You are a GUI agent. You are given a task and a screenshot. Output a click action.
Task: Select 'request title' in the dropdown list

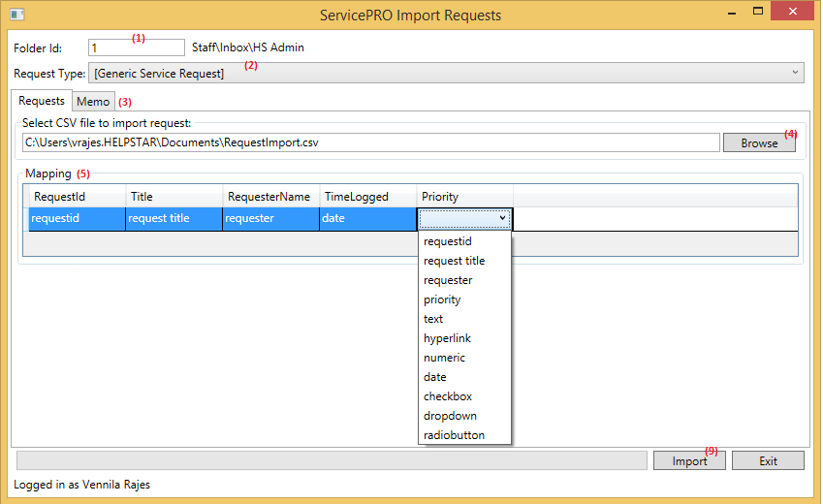tap(454, 261)
